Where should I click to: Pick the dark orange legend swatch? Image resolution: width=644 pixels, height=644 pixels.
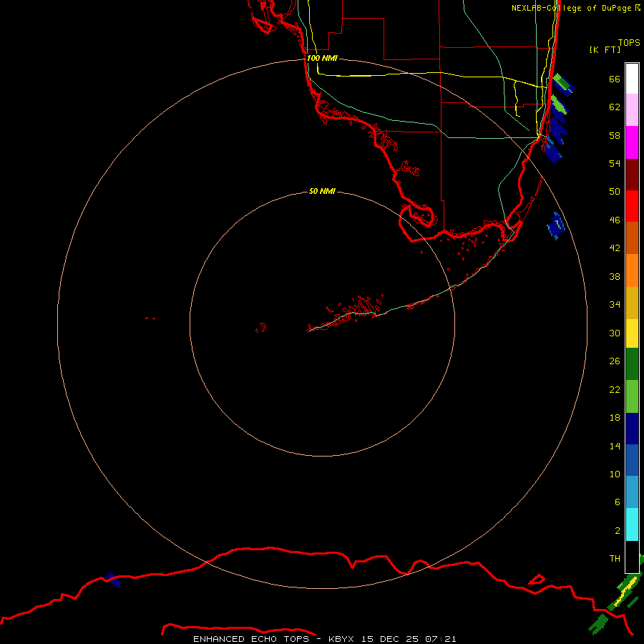pos(632,238)
